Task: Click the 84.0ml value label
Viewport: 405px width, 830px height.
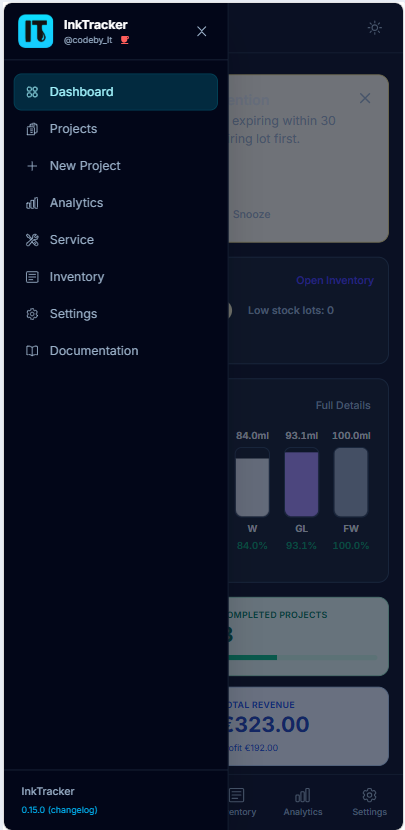Action: (x=253, y=436)
